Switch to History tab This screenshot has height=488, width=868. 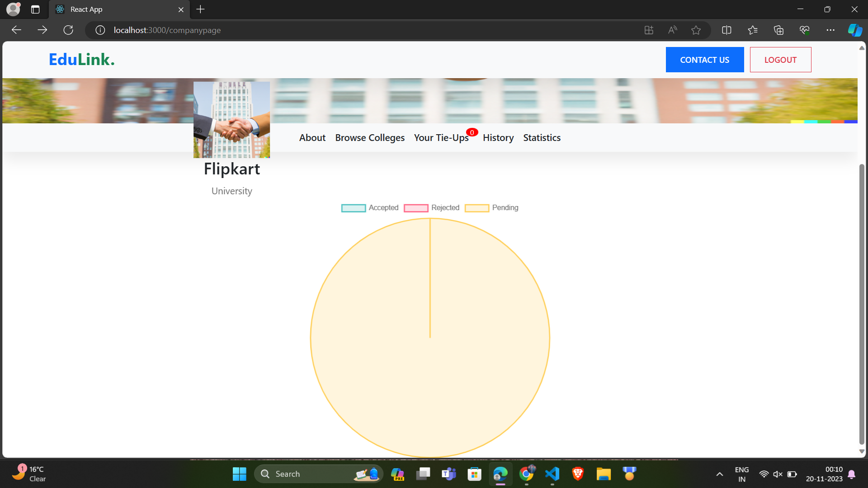tap(498, 138)
